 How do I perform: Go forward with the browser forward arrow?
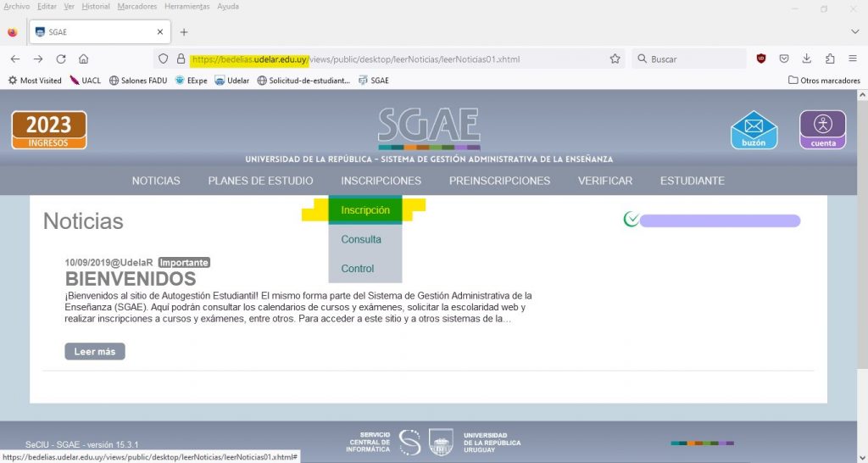[37, 59]
